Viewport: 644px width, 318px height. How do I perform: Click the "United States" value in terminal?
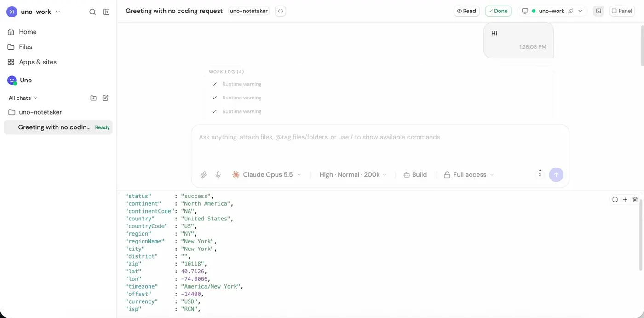coord(206,219)
